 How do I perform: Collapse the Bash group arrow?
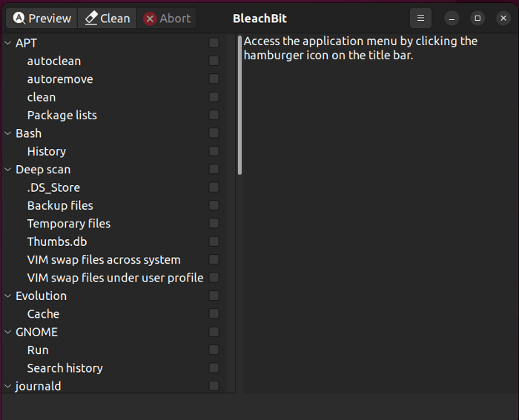8,133
